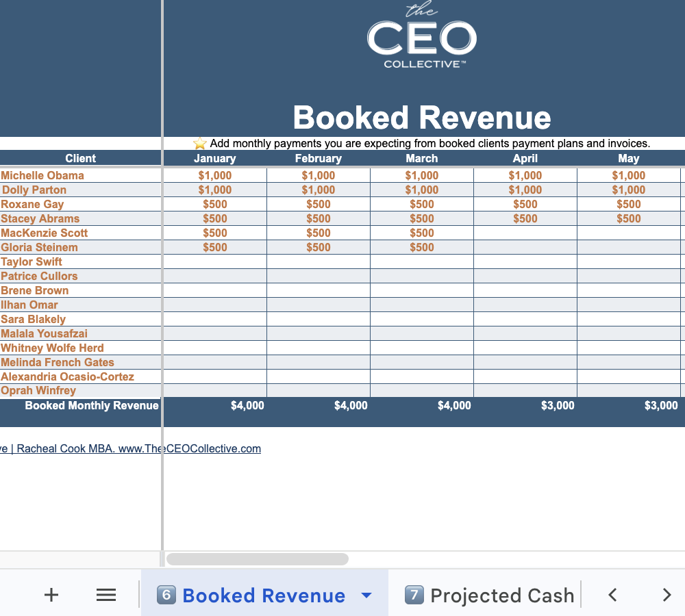685x616 pixels.
Task: Click the January column header
Action: pos(215,158)
